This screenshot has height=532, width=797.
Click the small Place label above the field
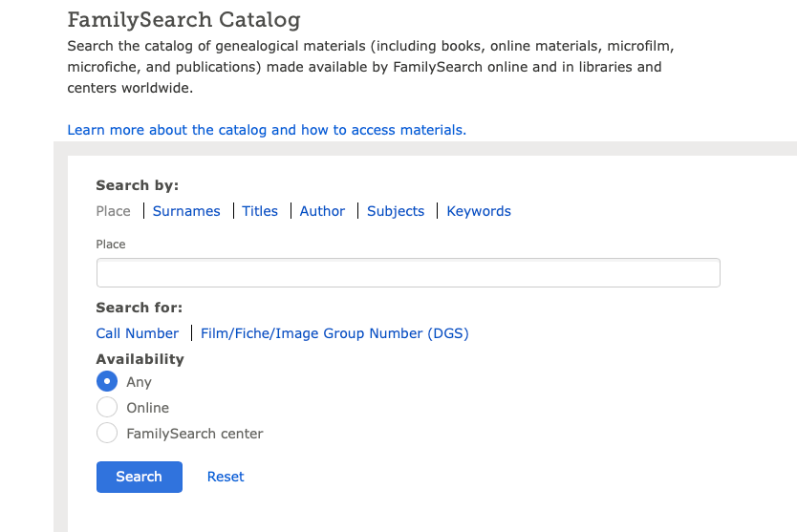pyautogui.click(x=111, y=245)
